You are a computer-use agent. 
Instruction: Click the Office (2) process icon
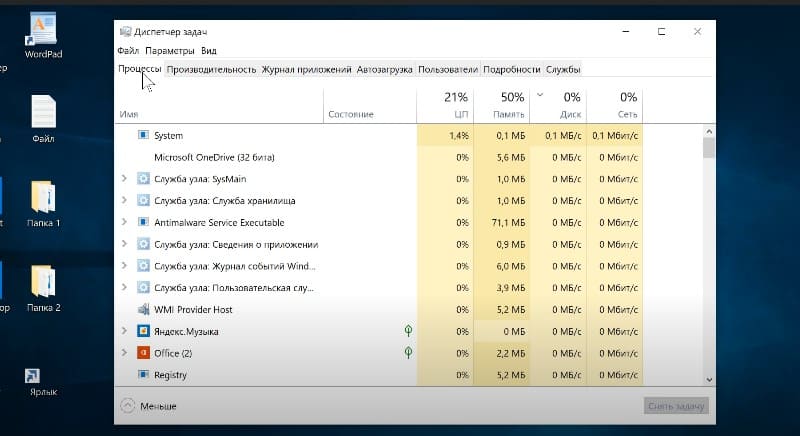point(143,353)
